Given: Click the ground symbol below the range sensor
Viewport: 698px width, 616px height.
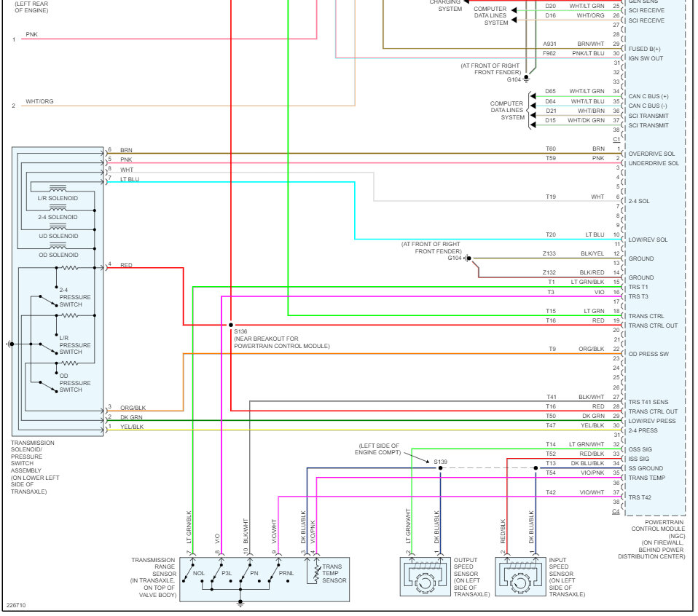Looking at the screenshot, I should [x=240, y=603].
